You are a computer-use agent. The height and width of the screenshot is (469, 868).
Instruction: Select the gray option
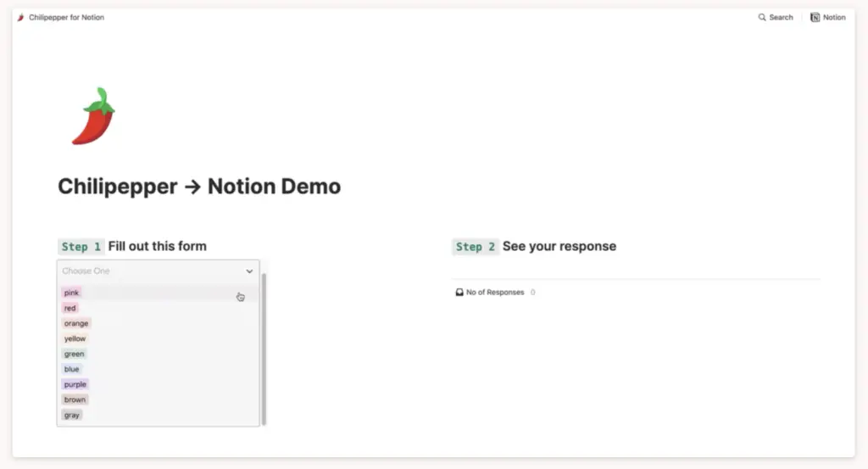(x=71, y=415)
